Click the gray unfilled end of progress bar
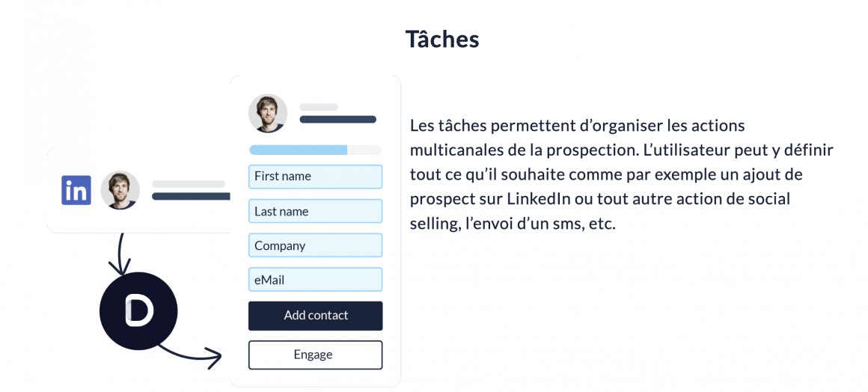868x392 pixels. coord(364,150)
